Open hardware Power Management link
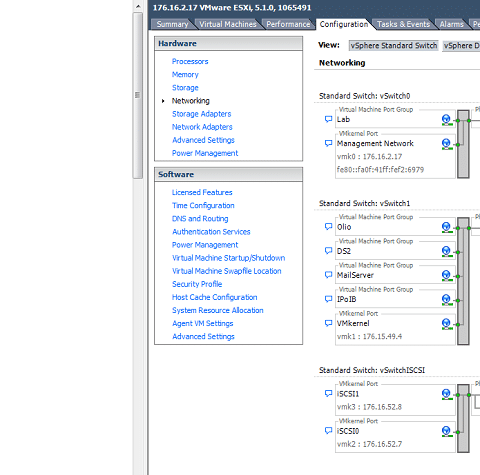 (x=205, y=153)
